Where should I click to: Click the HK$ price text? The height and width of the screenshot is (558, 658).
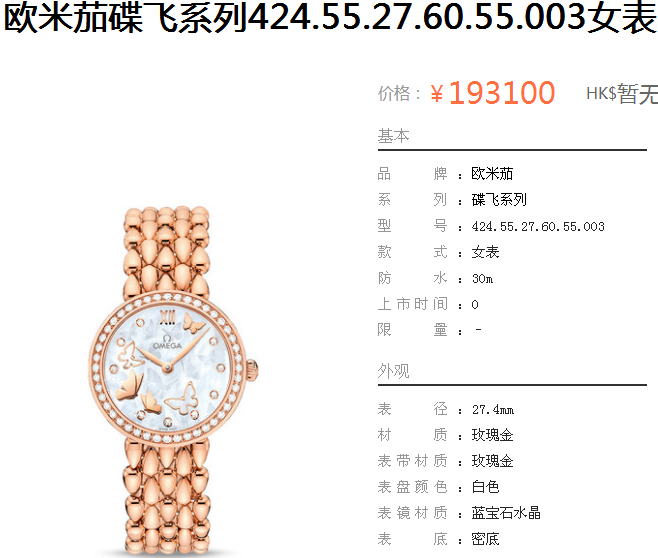621,94
